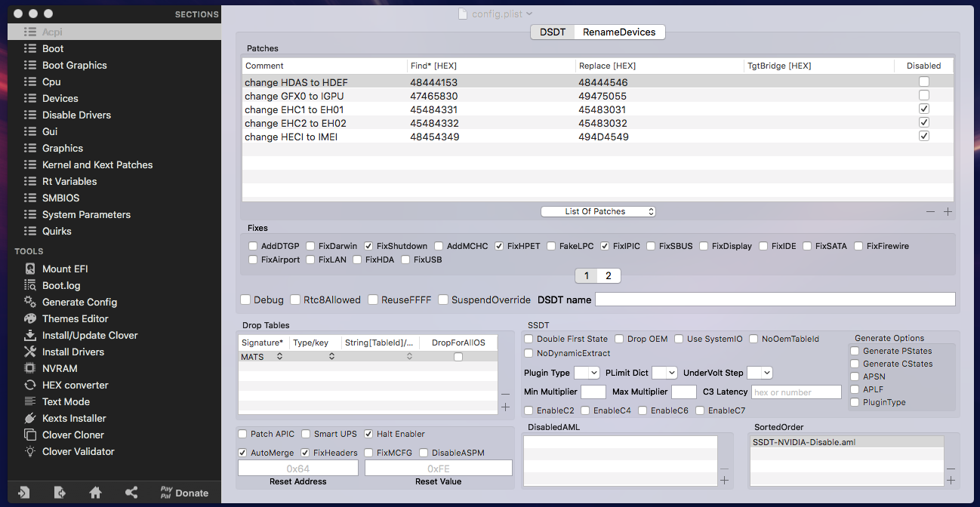Uncheck the Halt Enabler option

coord(369,434)
